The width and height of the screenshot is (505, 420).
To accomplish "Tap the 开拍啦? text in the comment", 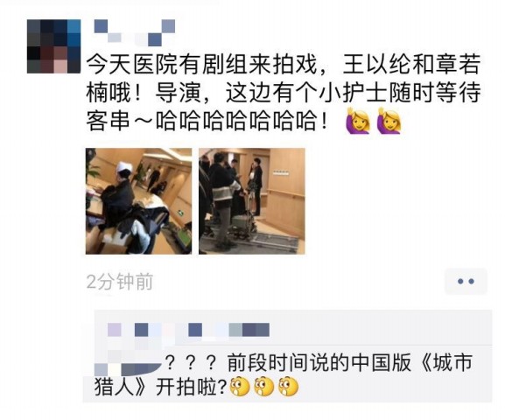I will (192, 387).
